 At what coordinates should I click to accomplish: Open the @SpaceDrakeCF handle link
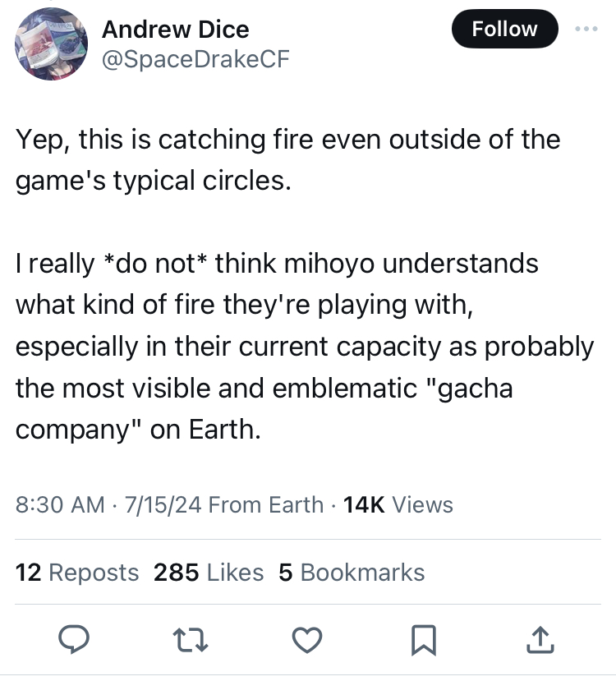pos(195,59)
